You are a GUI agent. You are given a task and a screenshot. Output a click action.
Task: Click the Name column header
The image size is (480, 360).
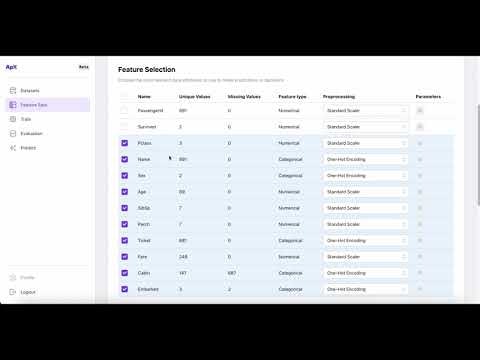[x=144, y=97]
